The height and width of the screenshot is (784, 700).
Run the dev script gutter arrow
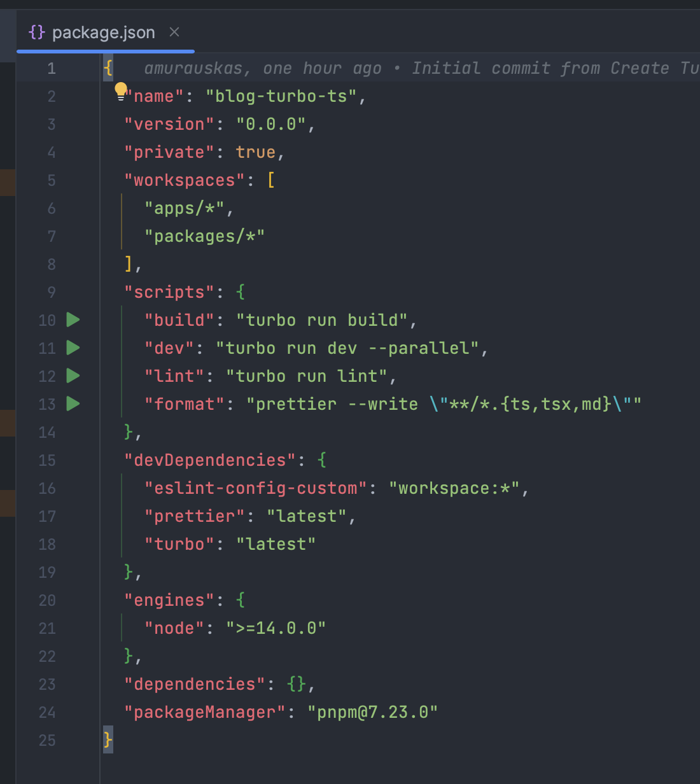[73, 347]
